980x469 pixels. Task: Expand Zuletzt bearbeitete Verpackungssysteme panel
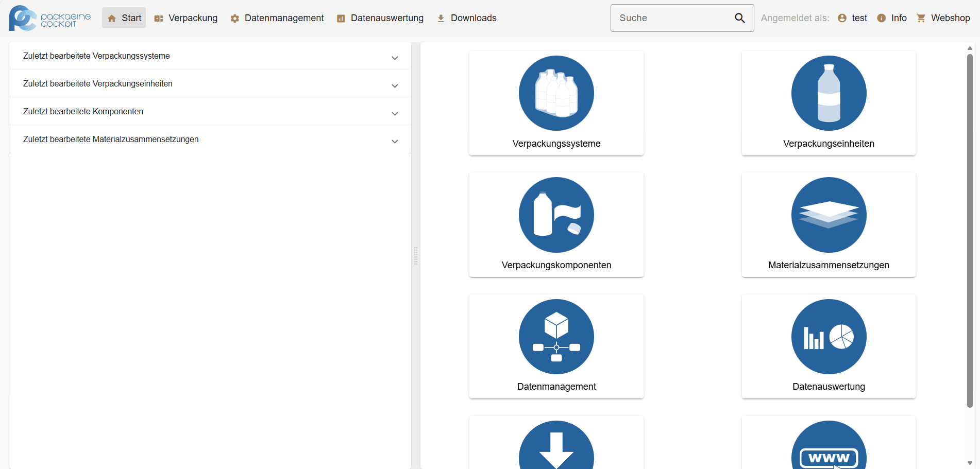coord(395,58)
